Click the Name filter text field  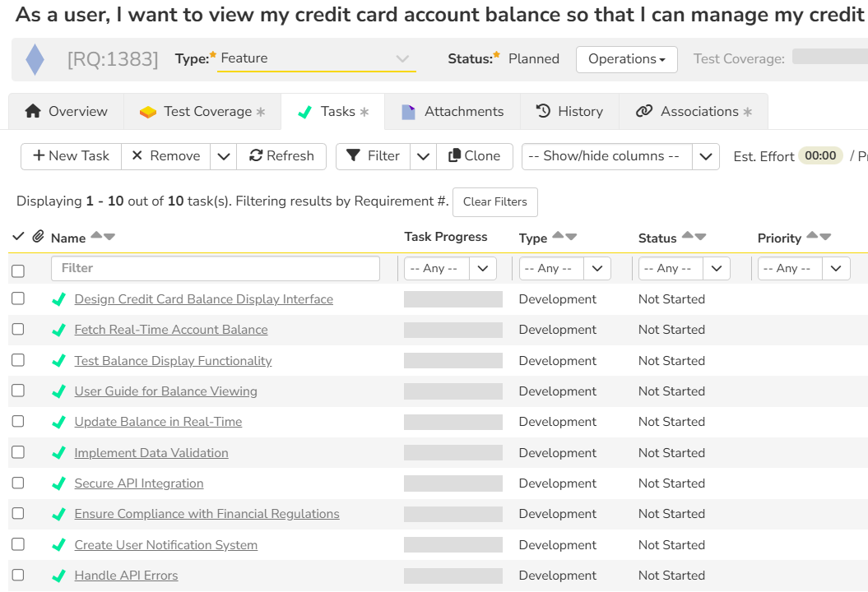pos(215,268)
